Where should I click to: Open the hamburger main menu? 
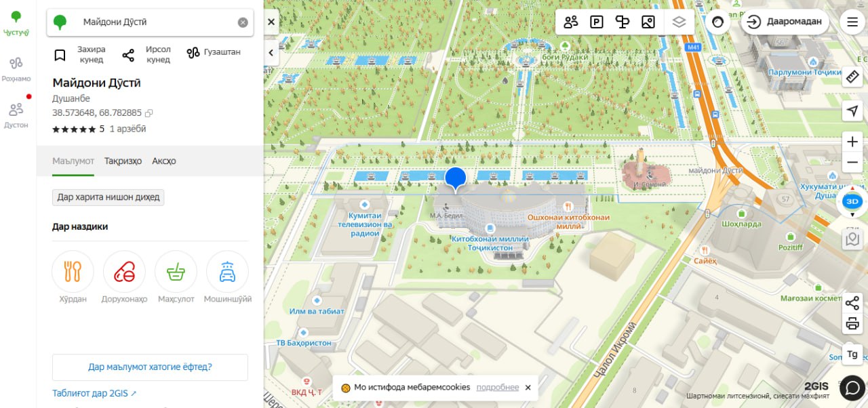click(x=852, y=22)
